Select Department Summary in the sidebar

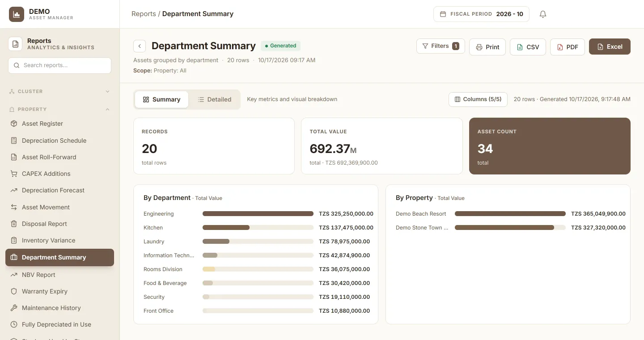[59, 257]
